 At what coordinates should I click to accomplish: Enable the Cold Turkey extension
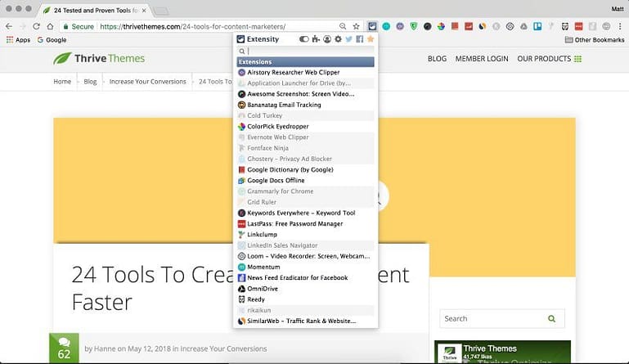tap(305, 115)
